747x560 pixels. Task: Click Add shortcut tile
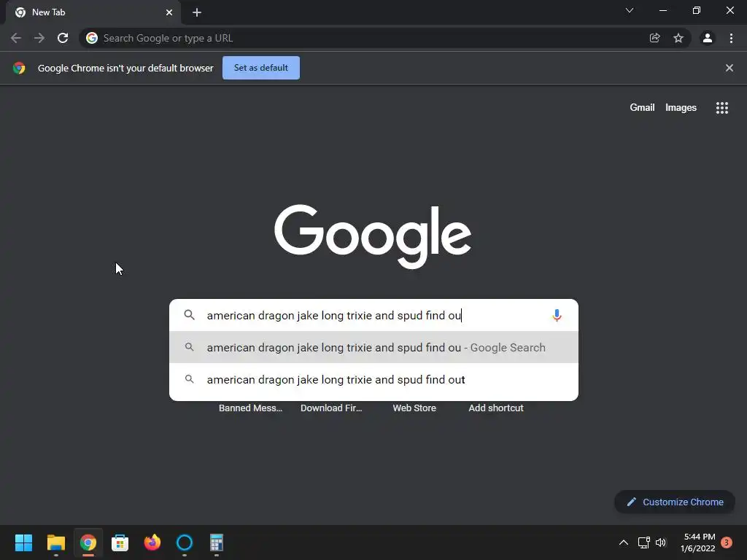(496, 408)
